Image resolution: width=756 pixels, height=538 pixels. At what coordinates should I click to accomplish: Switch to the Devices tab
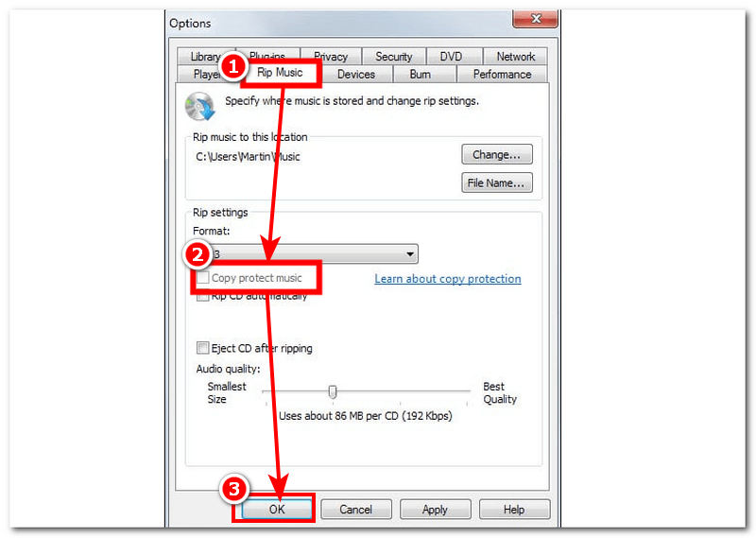coord(356,75)
